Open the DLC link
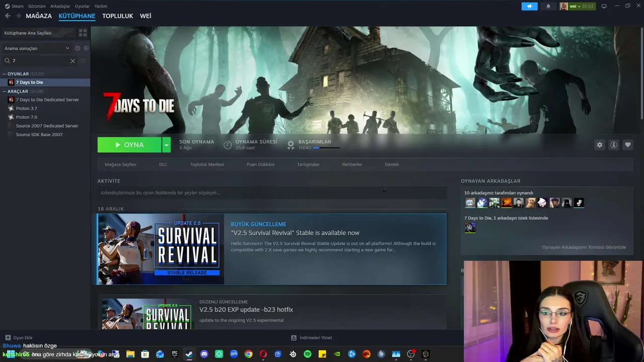 (x=163, y=164)
